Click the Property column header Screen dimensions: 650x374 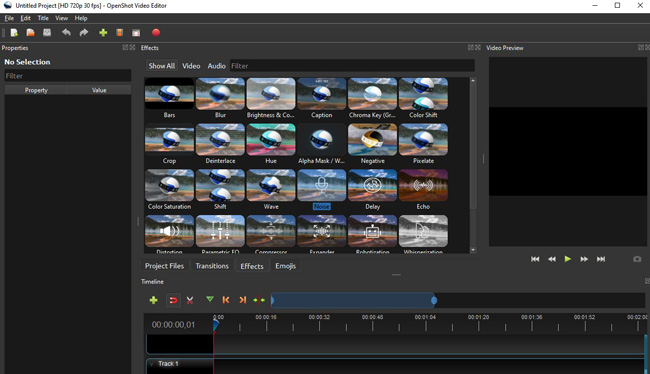coord(36,90)
